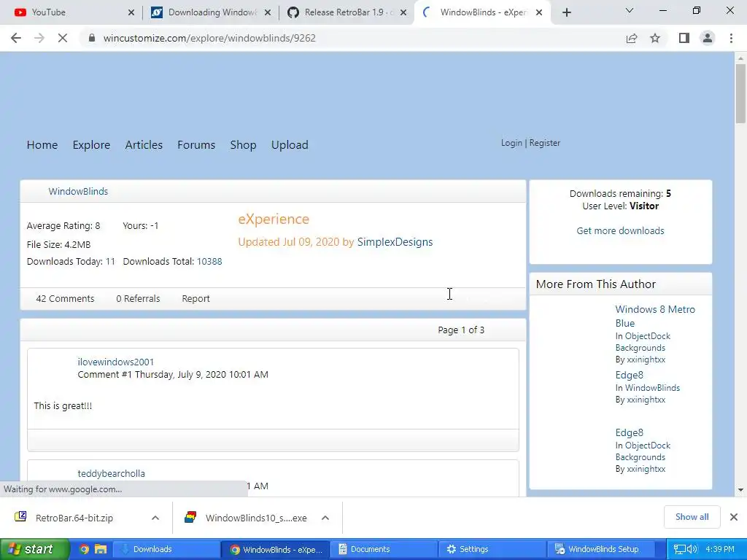
Task: Click Get more downloads link
Action: tap(620, 231)
